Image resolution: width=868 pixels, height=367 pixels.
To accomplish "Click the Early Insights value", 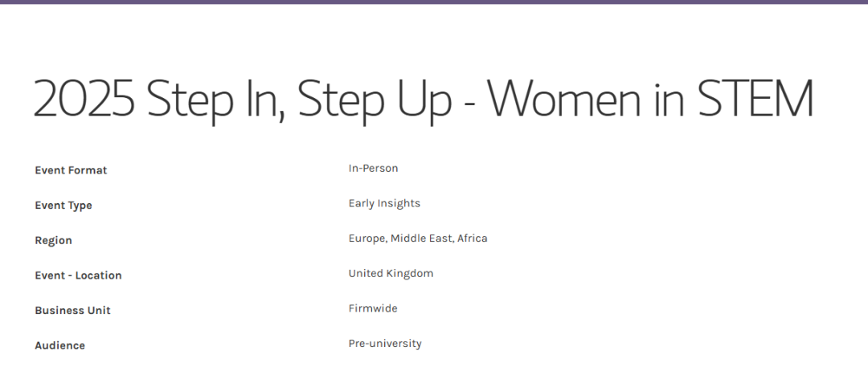I will [384, 203].
